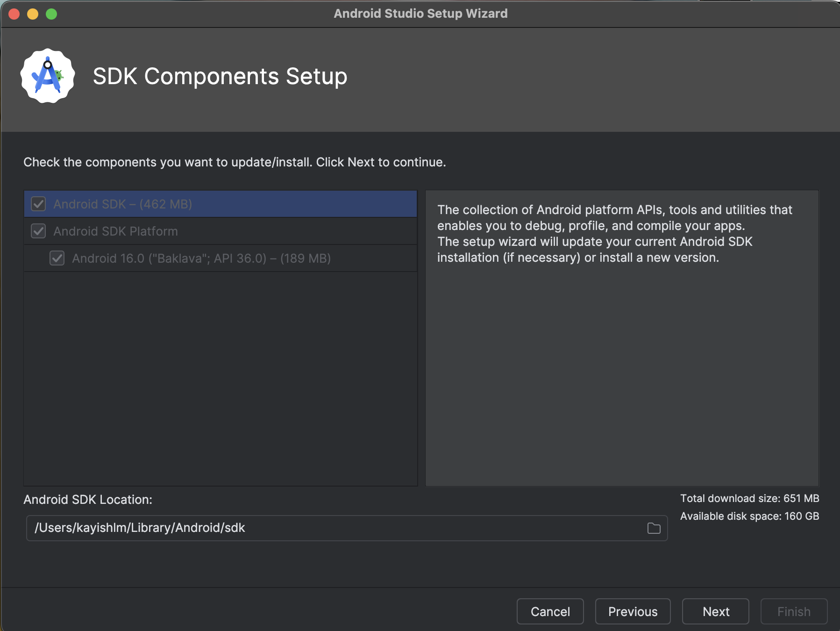Maximize the window using green button
The width and height of the screenshot is (840, 631).
click(x=51, y=14)
